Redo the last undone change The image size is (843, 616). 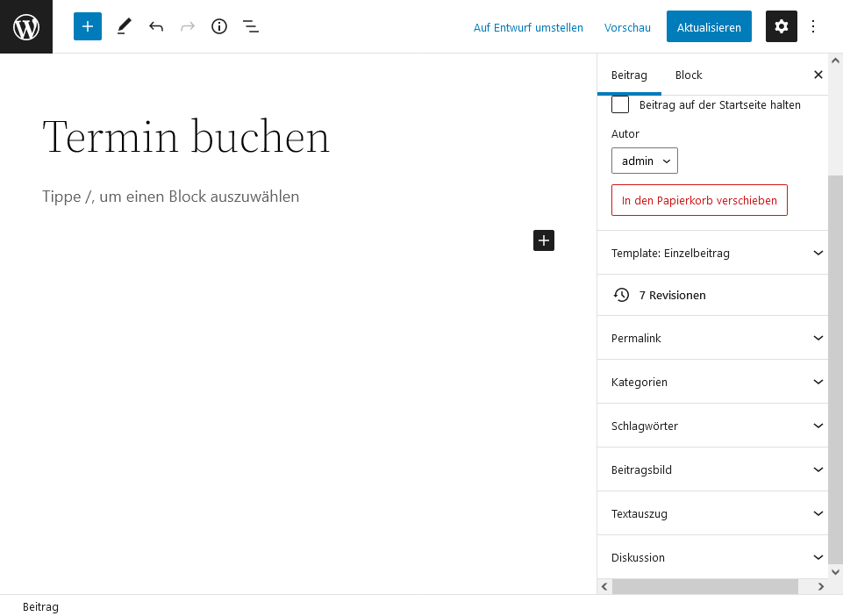(x=188, y=26)
